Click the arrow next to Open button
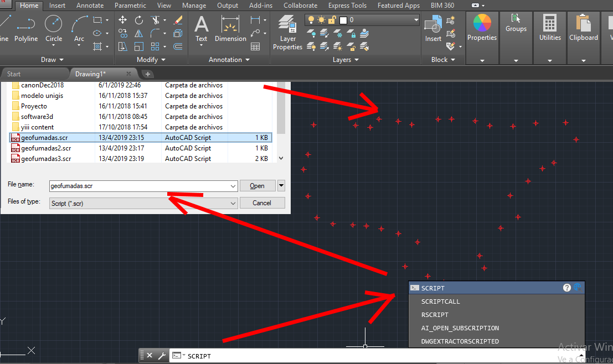Screen dimensions: 613x364 pos(281,185)
